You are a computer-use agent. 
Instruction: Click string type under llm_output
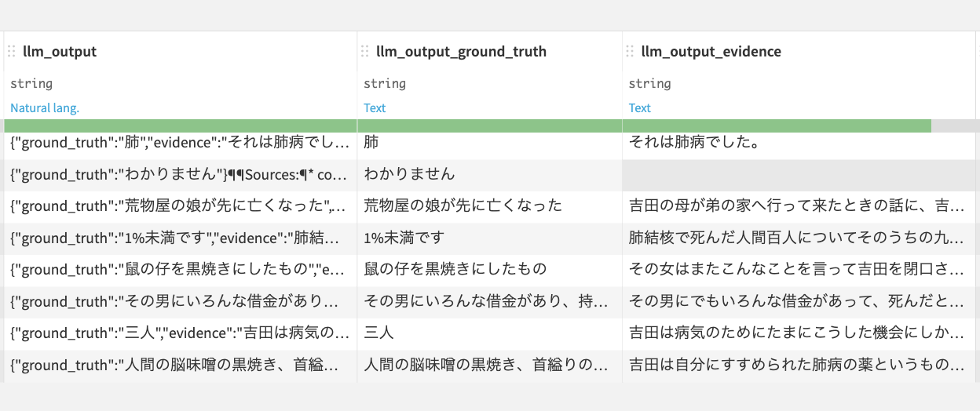[31, 83]
